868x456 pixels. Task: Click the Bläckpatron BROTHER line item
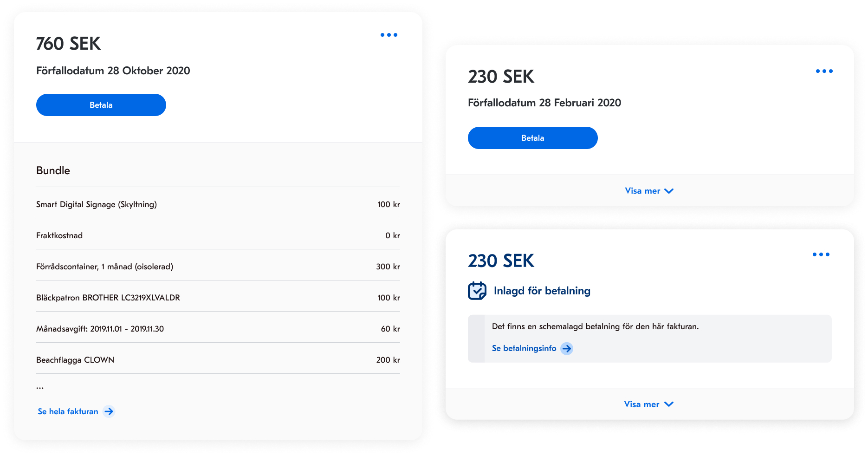point(108,298)
